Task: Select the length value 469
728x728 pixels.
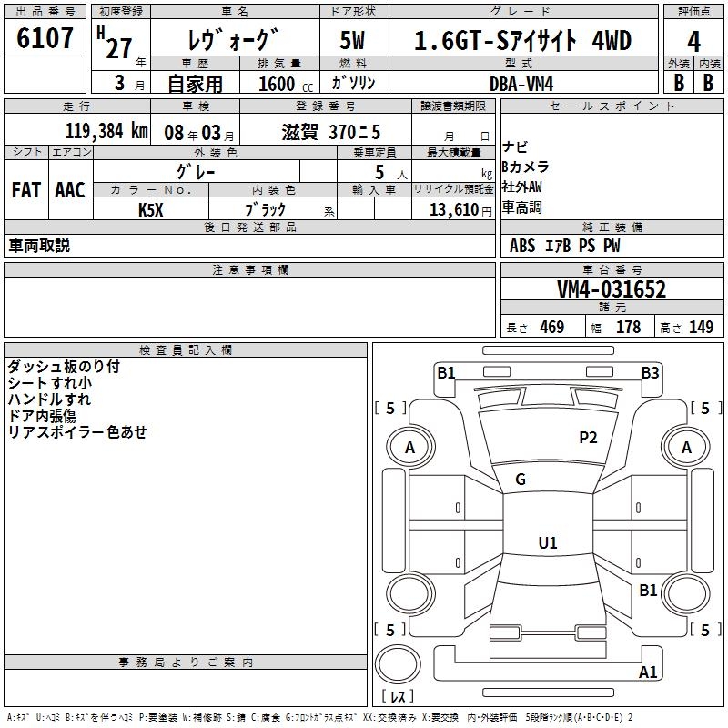Action: (552, 327)
